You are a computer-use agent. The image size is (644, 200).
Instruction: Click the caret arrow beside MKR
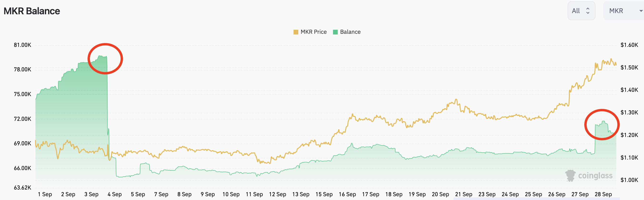coord(641,11)
